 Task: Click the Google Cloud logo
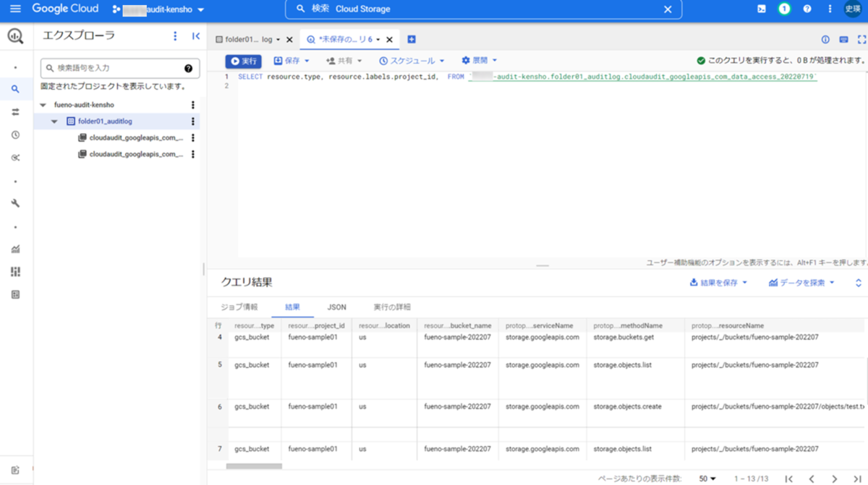pyautogui.click(x=65, y=9)
